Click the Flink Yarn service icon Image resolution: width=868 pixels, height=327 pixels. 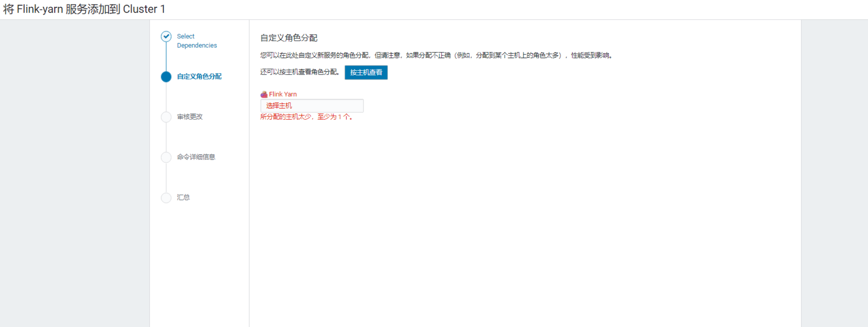264,94
